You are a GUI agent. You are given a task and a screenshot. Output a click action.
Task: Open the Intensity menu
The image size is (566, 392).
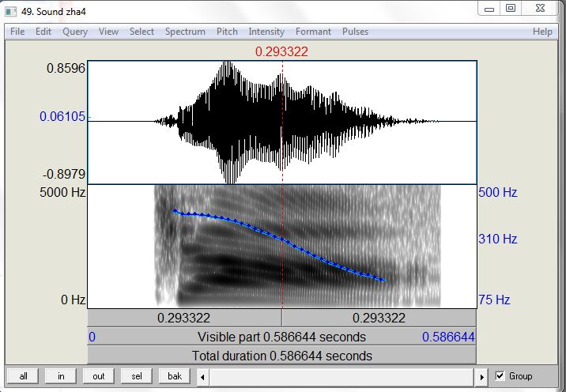(266, 32)
